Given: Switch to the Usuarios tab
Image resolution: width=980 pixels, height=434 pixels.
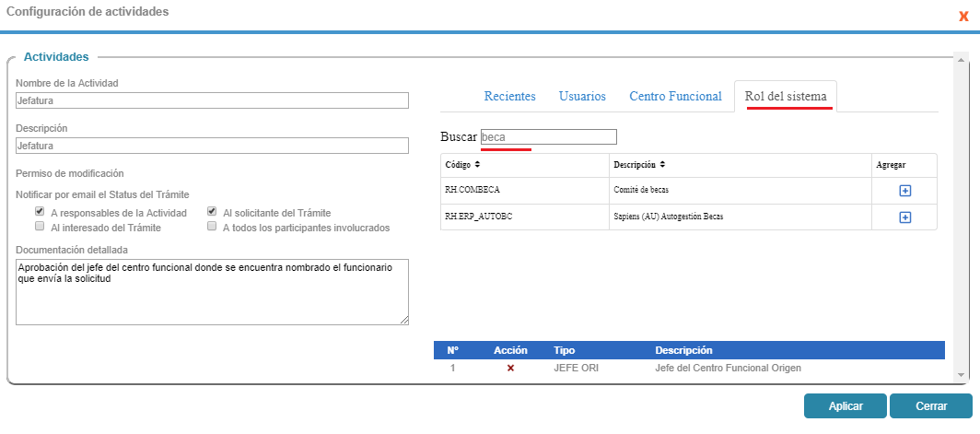Looking at the screenshot, I should coord(582,97).
